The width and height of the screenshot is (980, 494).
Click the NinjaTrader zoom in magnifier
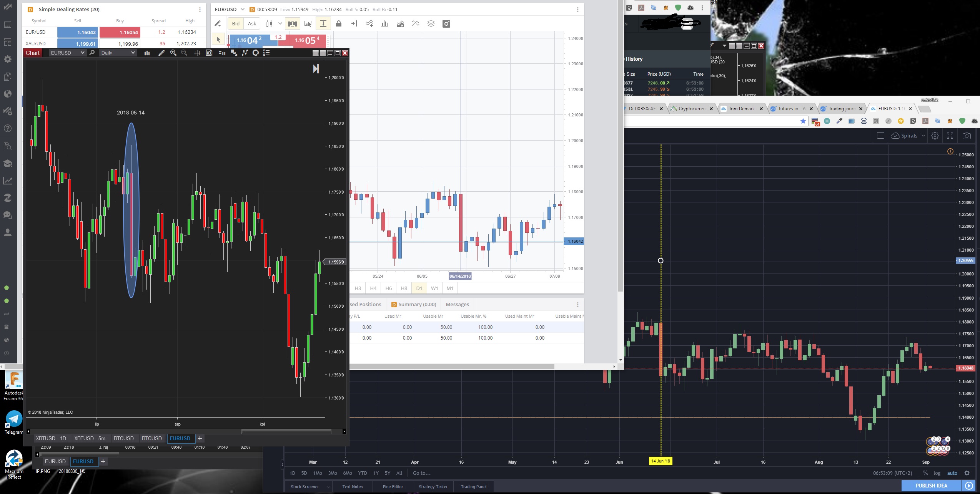tap(173, 53)
